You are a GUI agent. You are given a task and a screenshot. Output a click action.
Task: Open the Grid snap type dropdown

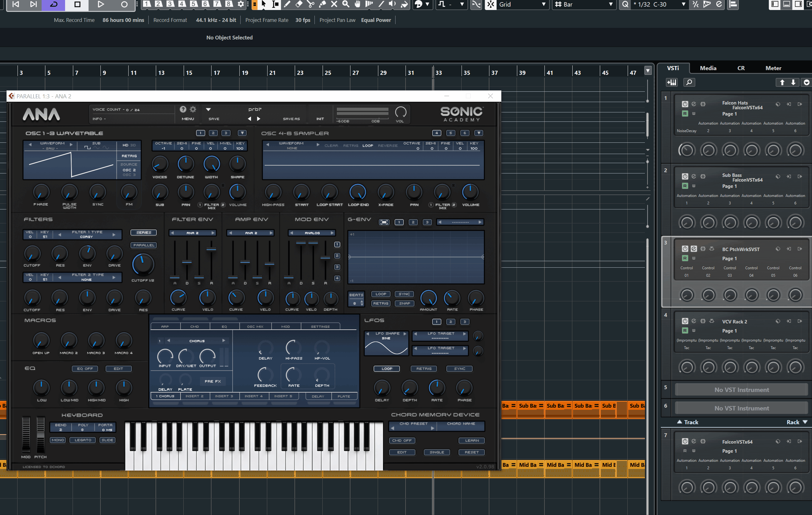tap(543, 4)
